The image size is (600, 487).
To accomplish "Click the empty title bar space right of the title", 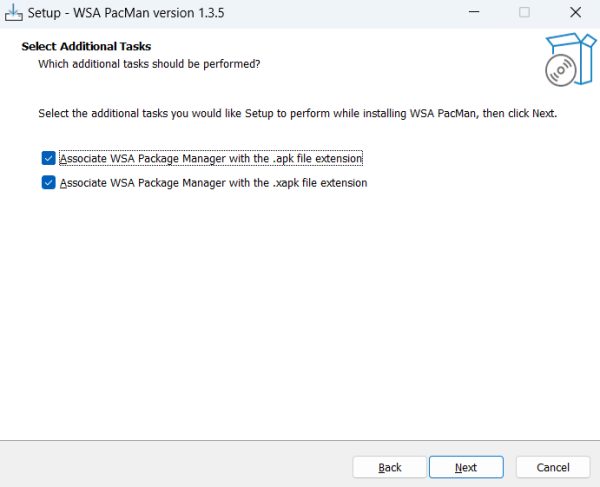I will point(350,13).
